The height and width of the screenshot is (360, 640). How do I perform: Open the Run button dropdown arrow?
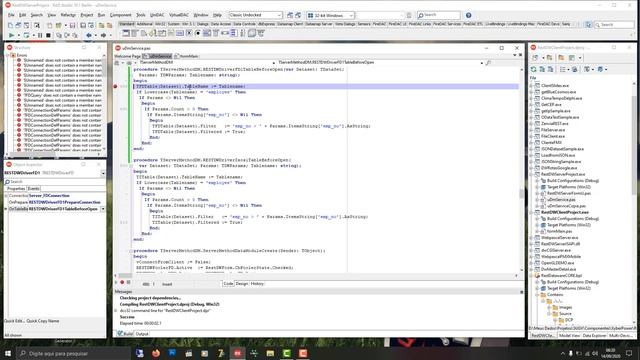pos(18,36)
